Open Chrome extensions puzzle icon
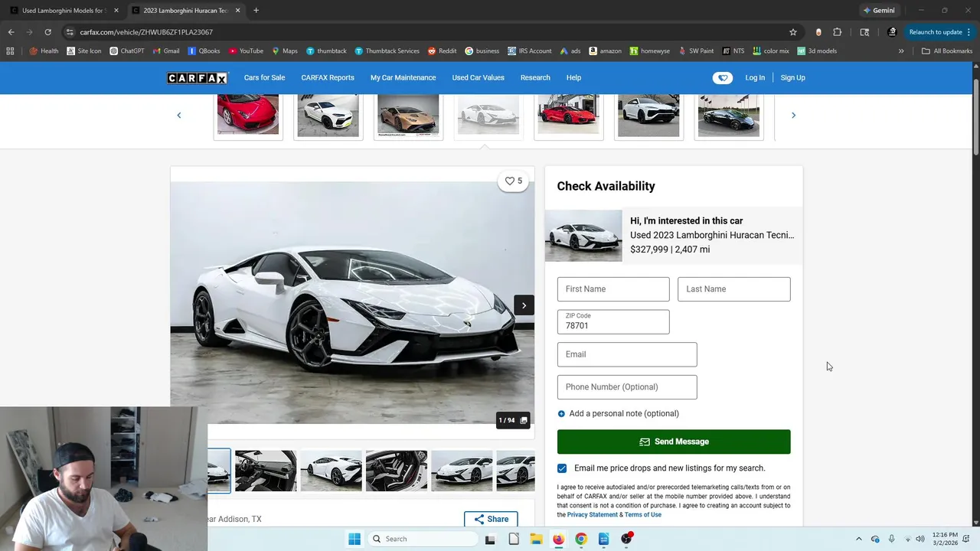 pyautogui.click(x=837, y=32)
